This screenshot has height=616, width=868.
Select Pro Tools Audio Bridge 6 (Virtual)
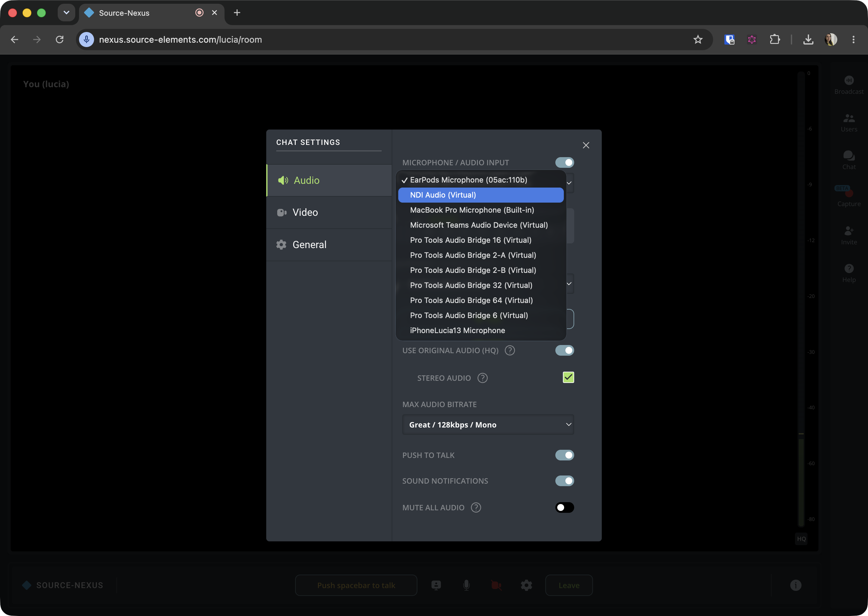(x=480, y=315)
